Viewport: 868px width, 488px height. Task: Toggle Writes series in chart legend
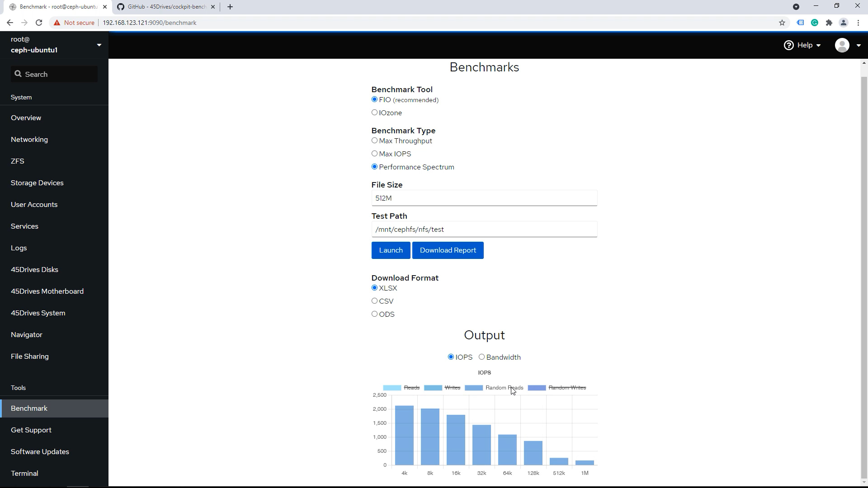[442, 388]
